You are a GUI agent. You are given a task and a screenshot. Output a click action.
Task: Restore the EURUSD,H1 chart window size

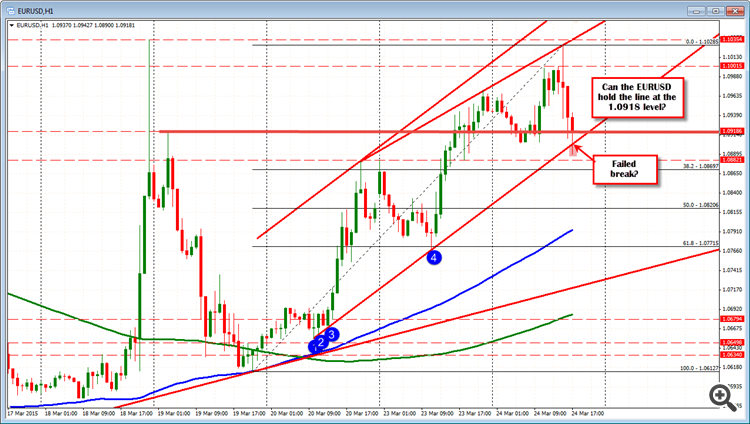pos(716,11)
